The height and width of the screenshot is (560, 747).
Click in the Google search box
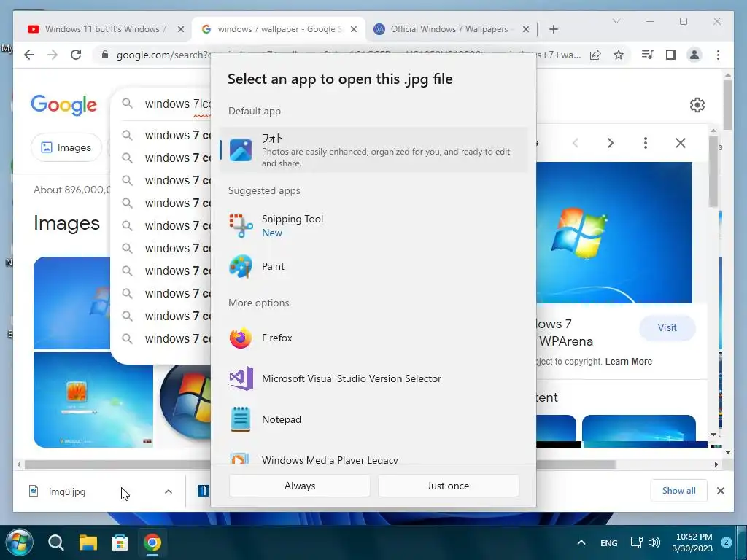click(162, 104)
